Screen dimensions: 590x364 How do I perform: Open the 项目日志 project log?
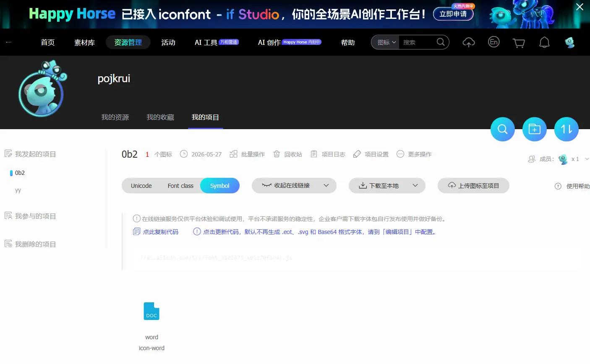pos(328,154)
